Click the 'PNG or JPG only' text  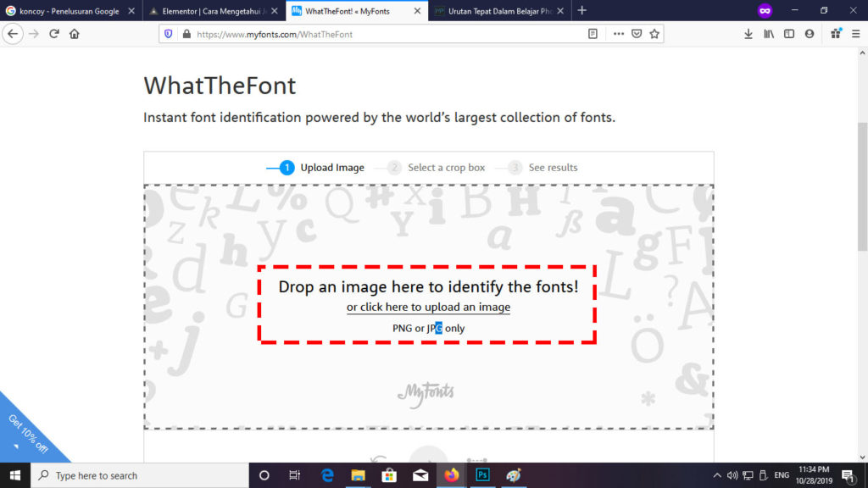pyautogui.click(x=428, y=328)
